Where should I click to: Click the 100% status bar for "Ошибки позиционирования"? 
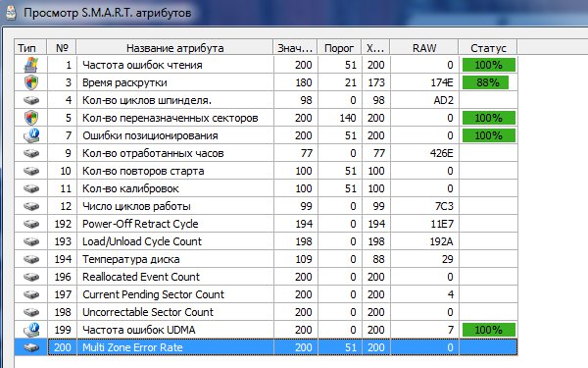click(x=489, y=135)
